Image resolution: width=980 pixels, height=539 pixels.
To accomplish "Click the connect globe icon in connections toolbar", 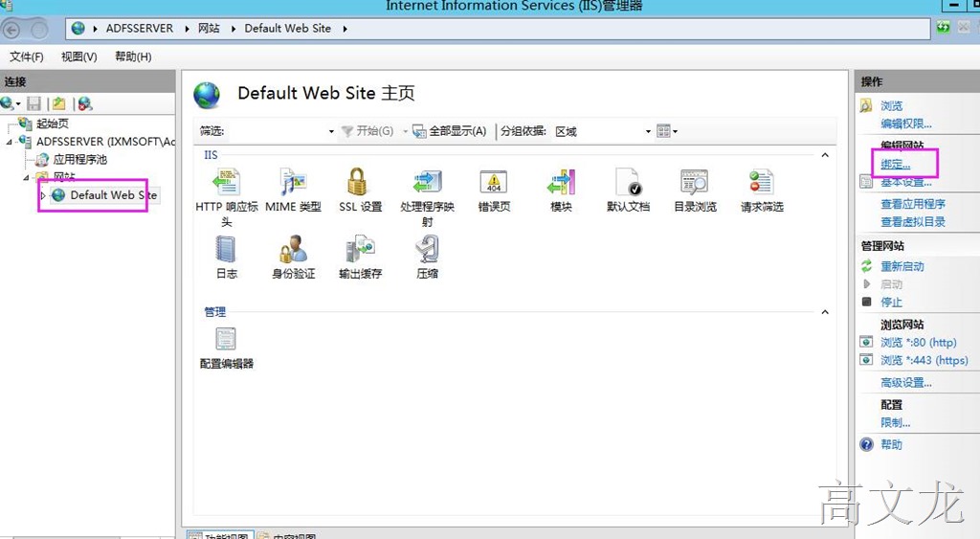I will coord(8,103).
